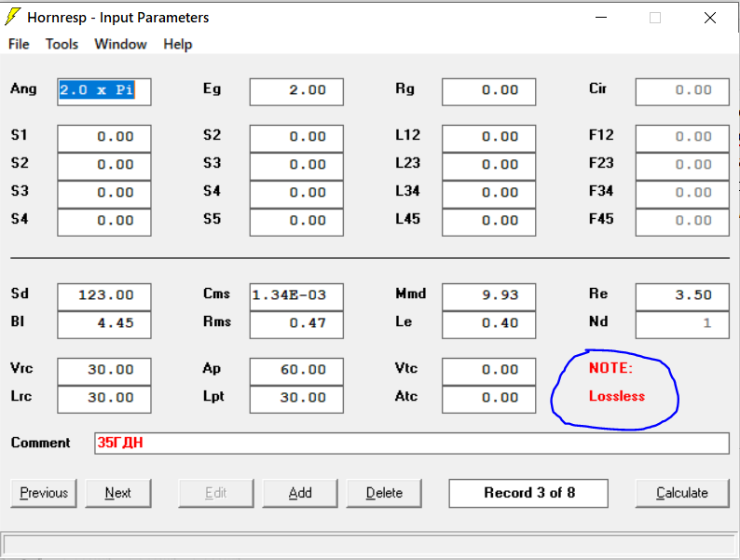Viewport: 740px width, 560px height.
Task: Click the Mmd parameter label
Action: [411, 294]
